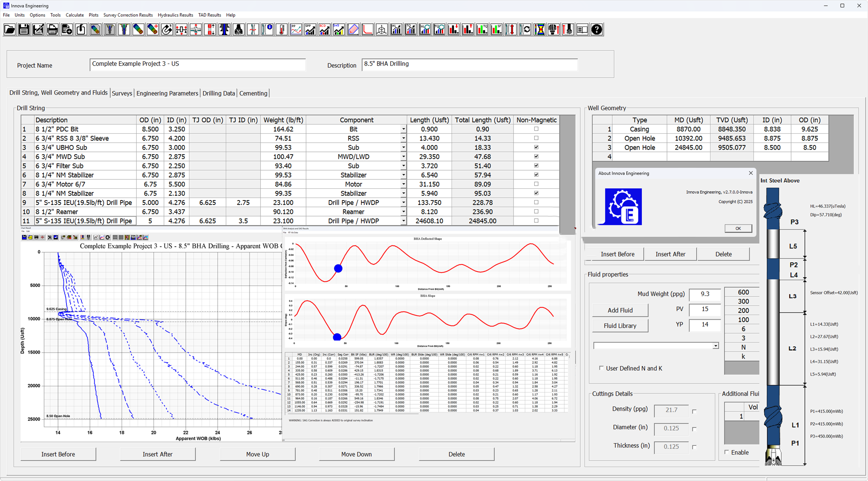Toggle Non-Magnetic checkbox for 6 3/4" Motor 6/7
868x481 pixels.
[536, 184]
